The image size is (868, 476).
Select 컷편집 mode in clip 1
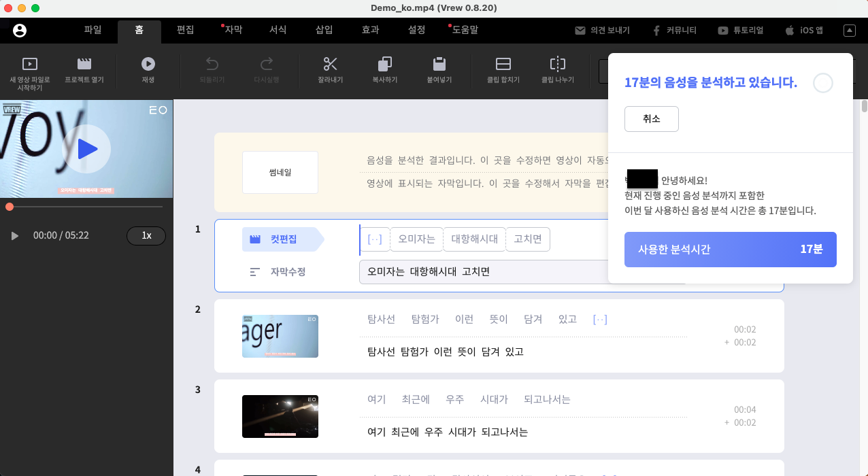pyautogui.click(x=283, y=239)
